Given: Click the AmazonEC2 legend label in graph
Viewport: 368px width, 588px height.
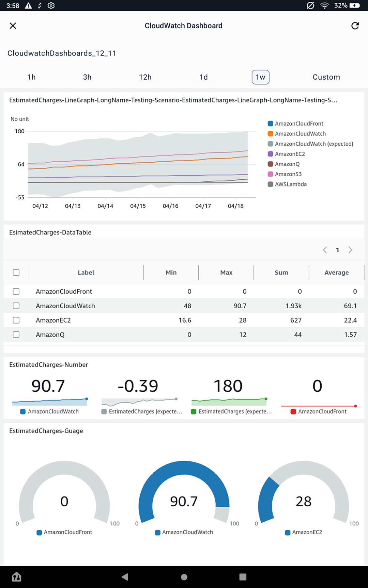Looking at the screenshot, I should (290, 154).
